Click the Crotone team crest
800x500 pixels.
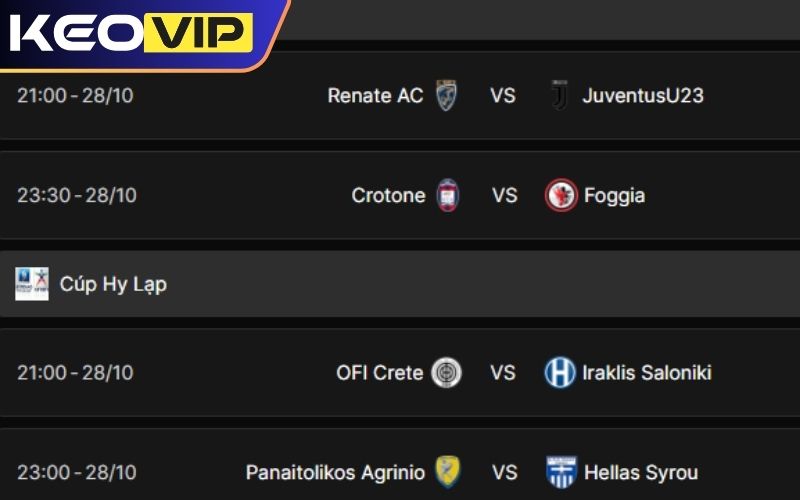click(446, 195)
